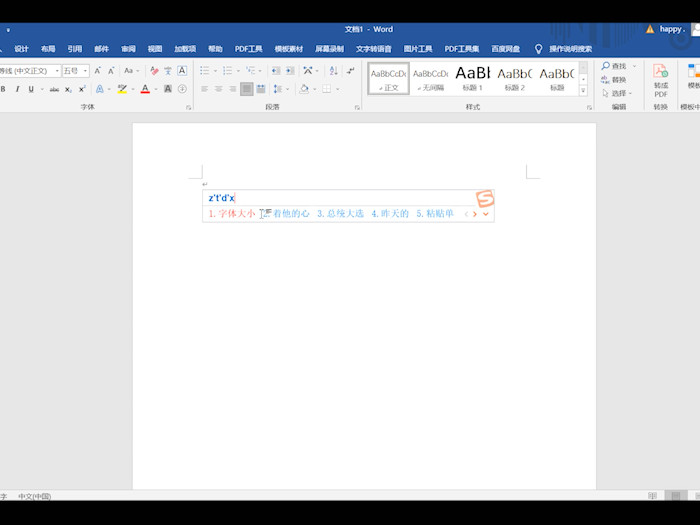The width and height of the screenshot is (700, 525).
Task: Click 查找 find button
Action: pos(614,66)
